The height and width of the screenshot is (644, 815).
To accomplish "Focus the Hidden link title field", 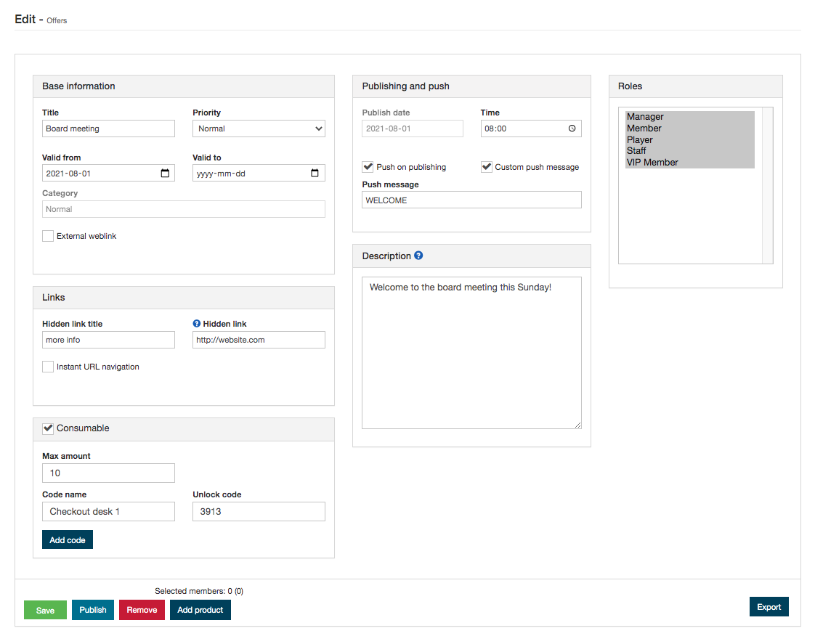I will 109,340.
